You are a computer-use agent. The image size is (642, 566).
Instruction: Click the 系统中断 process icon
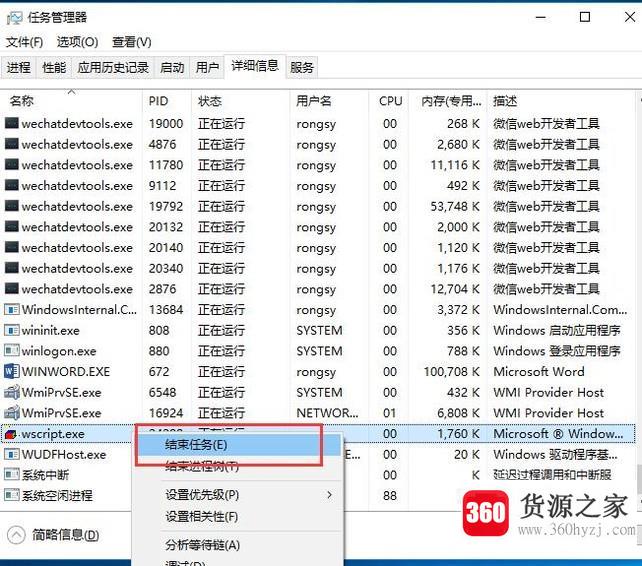(11, 474)
